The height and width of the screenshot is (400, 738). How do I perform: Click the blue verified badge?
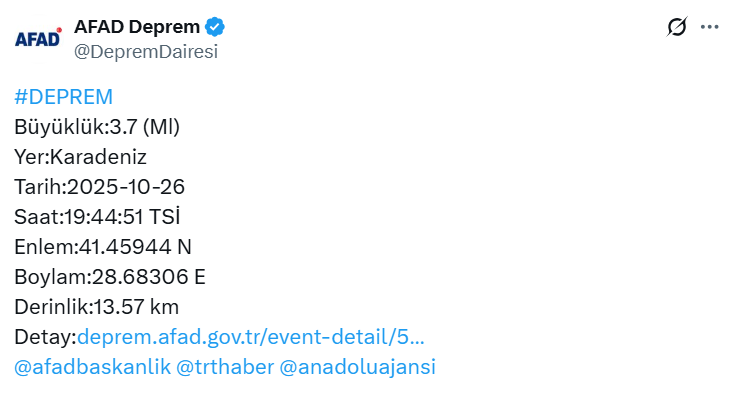click(215, 26)
